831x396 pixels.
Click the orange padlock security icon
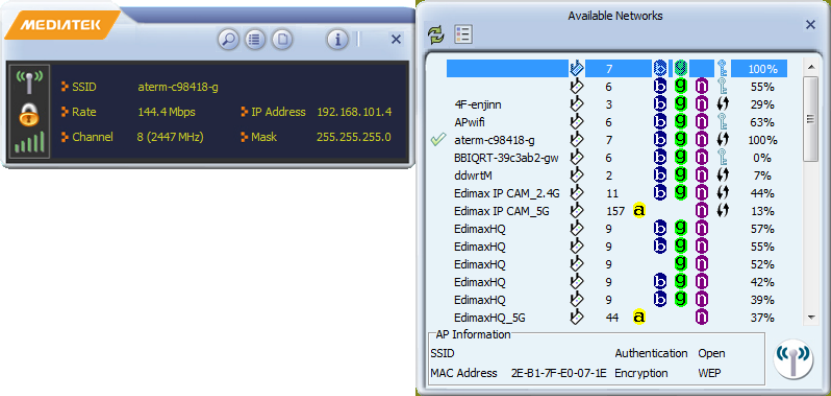(29, 115)
